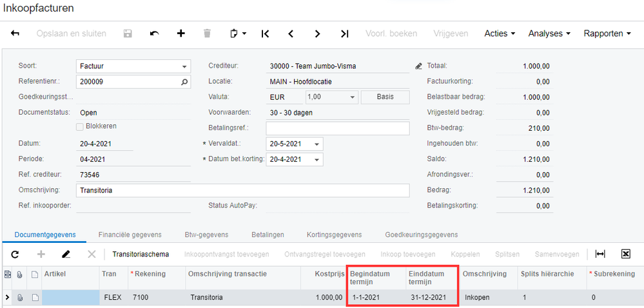
Task: Go to last record icon
Action: pos(344,34)
